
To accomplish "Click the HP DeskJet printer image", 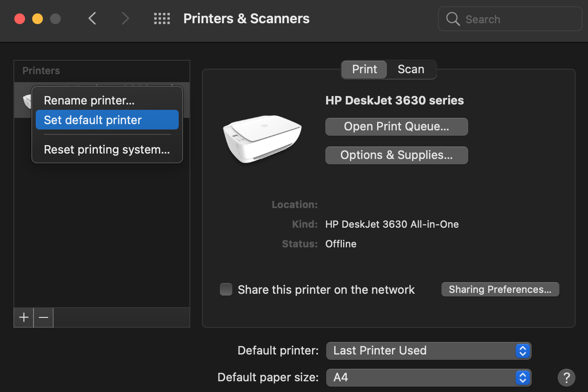I will tap(262, 139).
